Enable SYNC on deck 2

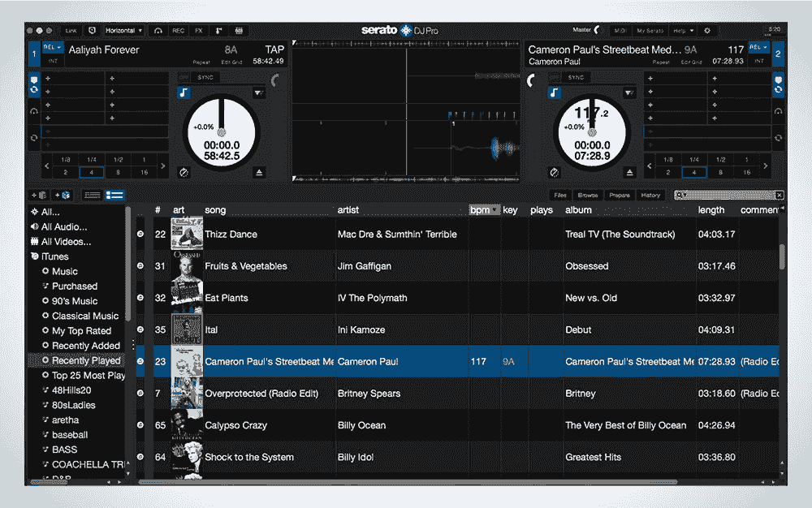pyautogui.click(x=576, y=77)
